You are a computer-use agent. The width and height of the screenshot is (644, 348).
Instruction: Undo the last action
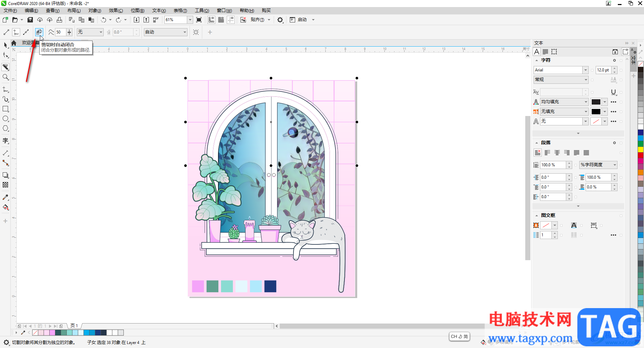click(103, 20)
